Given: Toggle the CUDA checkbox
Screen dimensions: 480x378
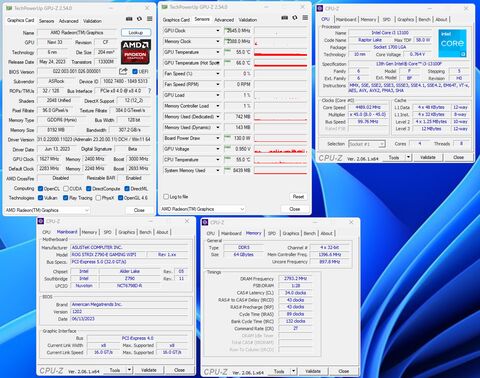Looking at the screenshot, I should point(66,189).
